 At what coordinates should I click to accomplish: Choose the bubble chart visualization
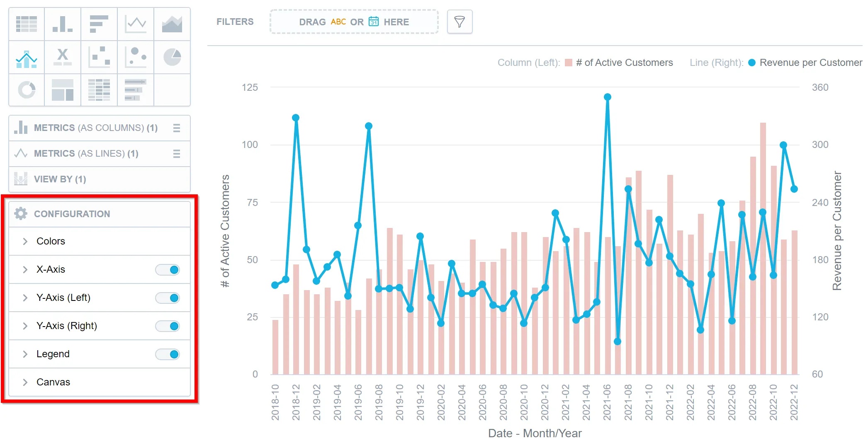click(x=136, y=57)
